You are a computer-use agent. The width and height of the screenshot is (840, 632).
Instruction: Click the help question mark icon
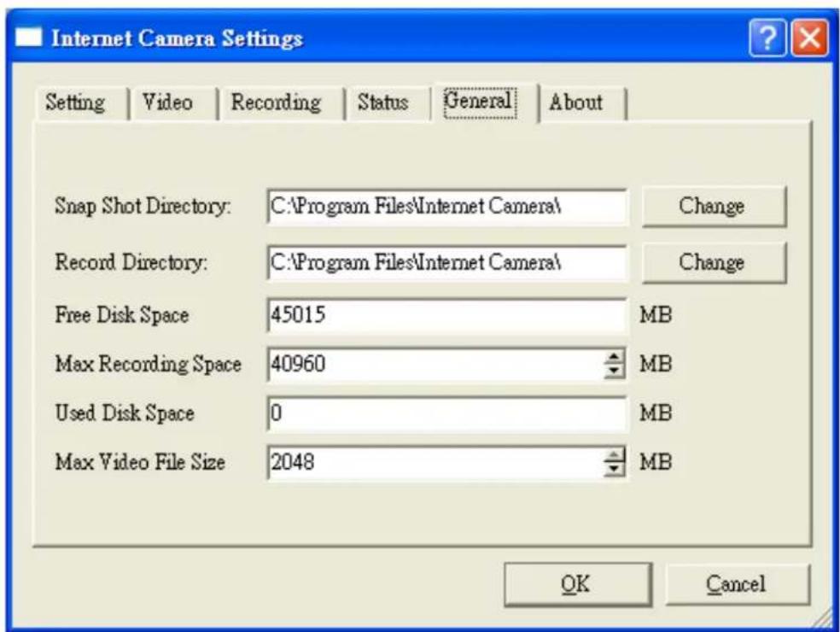click(x=768, y=38)
